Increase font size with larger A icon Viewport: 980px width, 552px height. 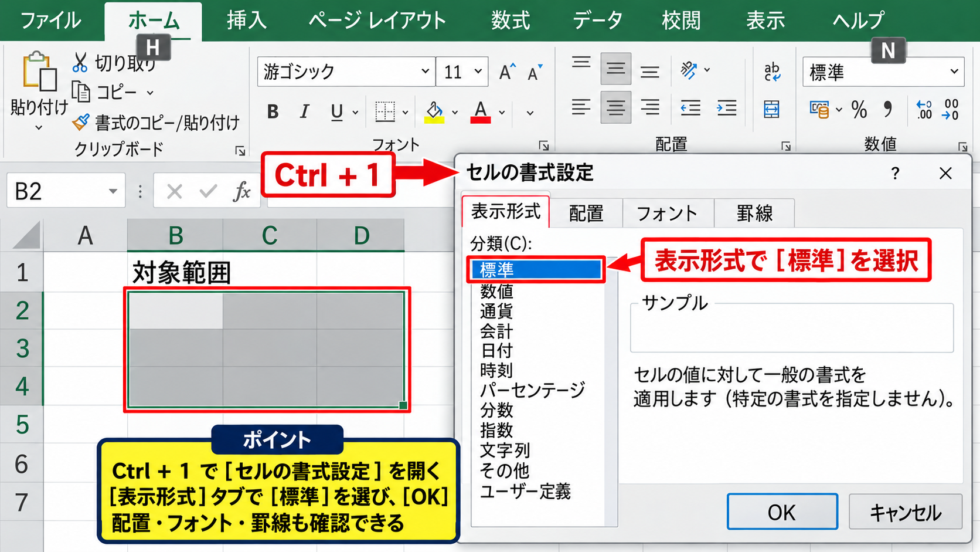(x=507, y=72)
